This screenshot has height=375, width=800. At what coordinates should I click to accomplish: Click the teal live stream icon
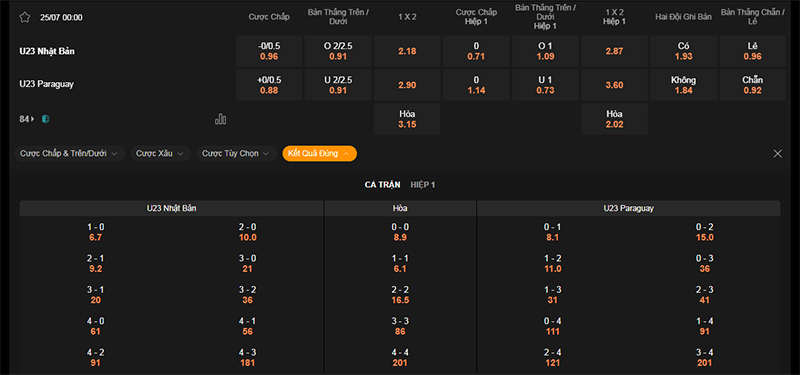[45, 119]
